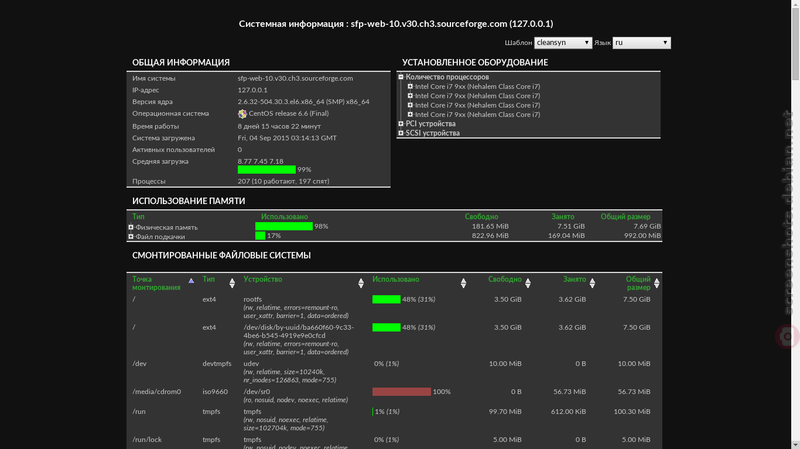The width and height of the screenshot is (800, 449).
Task: Click the 17% swap file usage bar
Action: (260, 236)
